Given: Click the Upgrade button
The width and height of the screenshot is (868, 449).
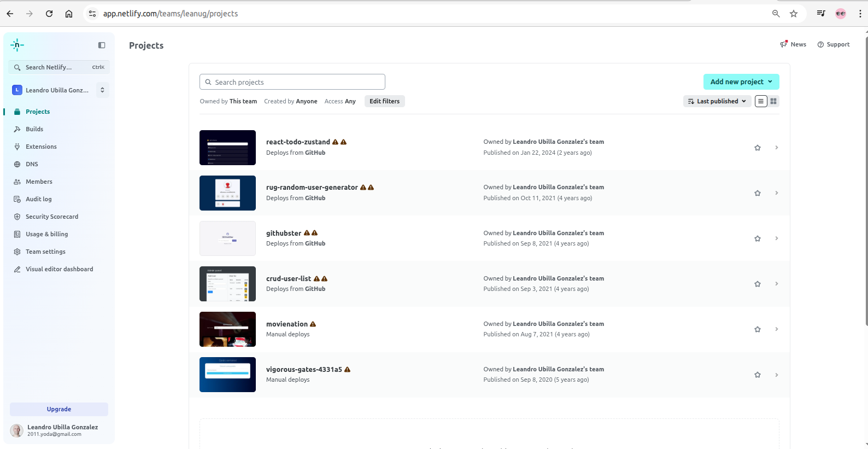Looking at the screenshot, I should [x=59, y=409].
